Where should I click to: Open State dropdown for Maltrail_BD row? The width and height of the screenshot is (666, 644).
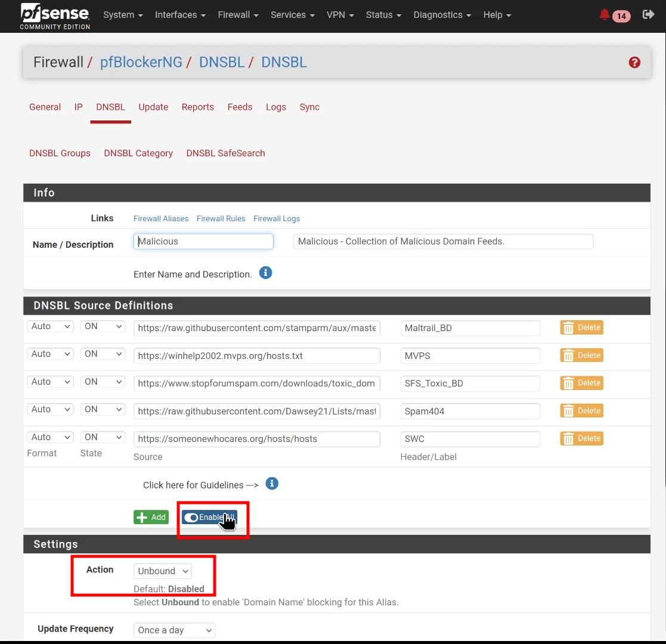point(103,326)
